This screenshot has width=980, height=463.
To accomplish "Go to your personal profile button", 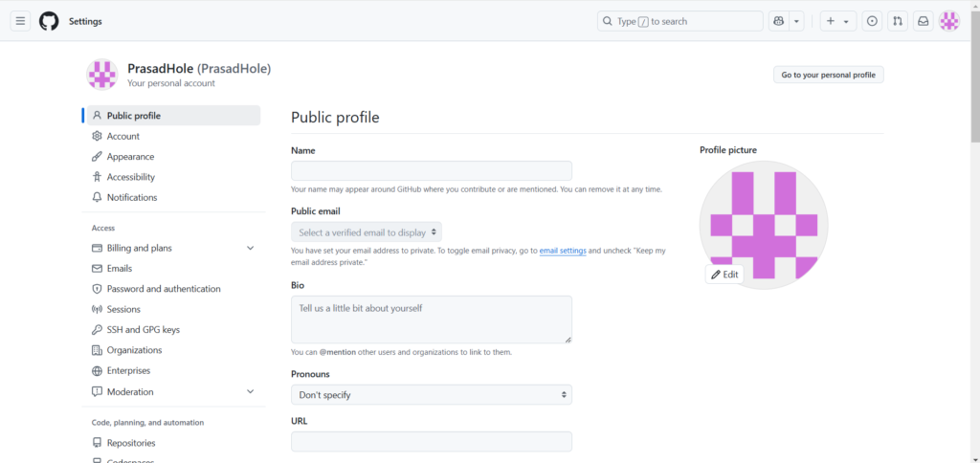I will click(828, 75).
